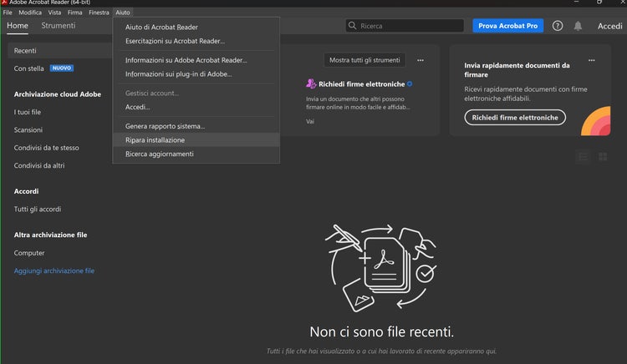Viewport: 627px width, 364px height.
Task: Click the Adobe Acrobat logo in title bar
Action: pos(3,3)
